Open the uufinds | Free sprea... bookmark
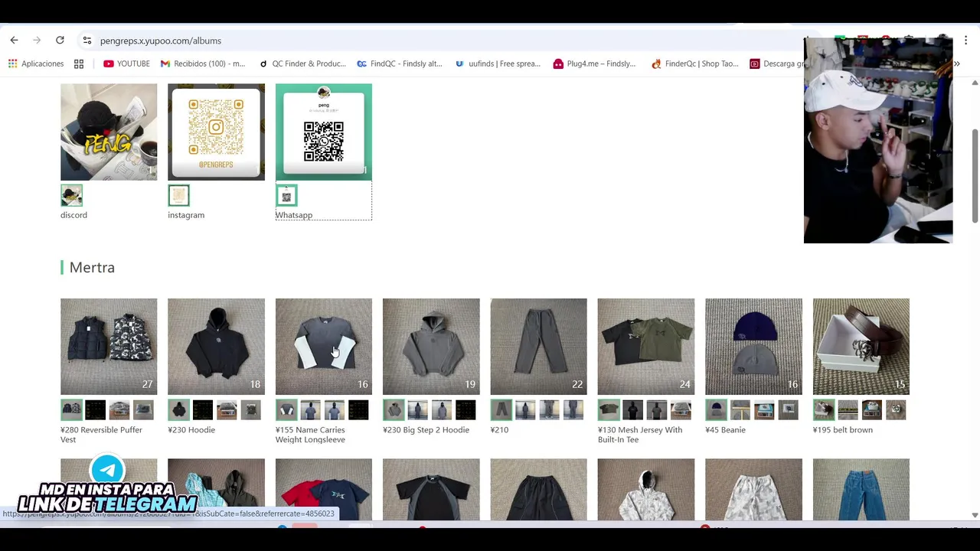The width and height of the screenshot is (980, 551). point(498,64)
